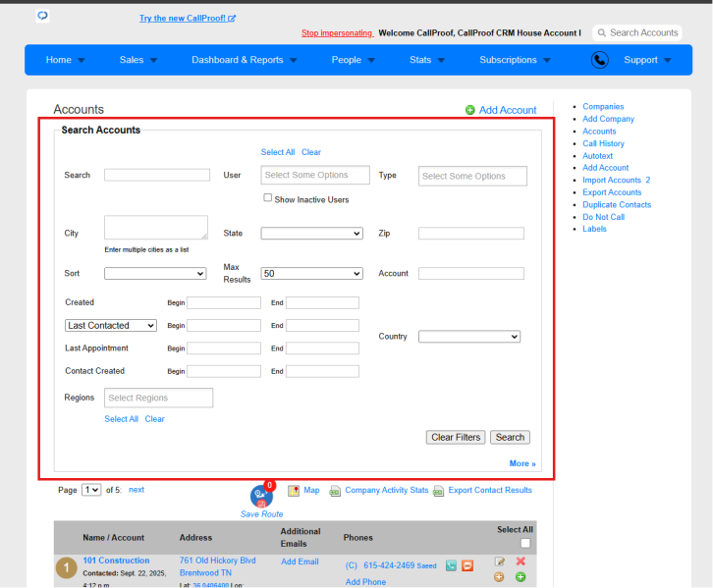This screenshot has width=713, height=588.
Task: Click the Search text field in filter form
Action: (x=157, y=175)
